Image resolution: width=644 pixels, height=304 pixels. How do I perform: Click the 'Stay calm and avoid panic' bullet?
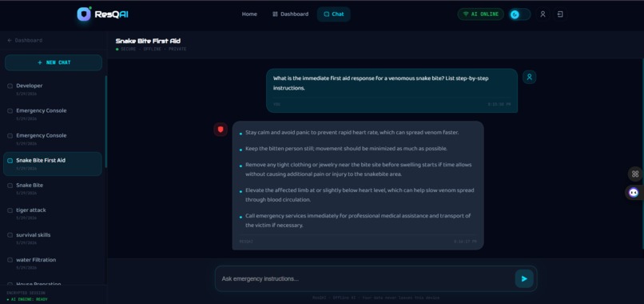coord(352,133)
